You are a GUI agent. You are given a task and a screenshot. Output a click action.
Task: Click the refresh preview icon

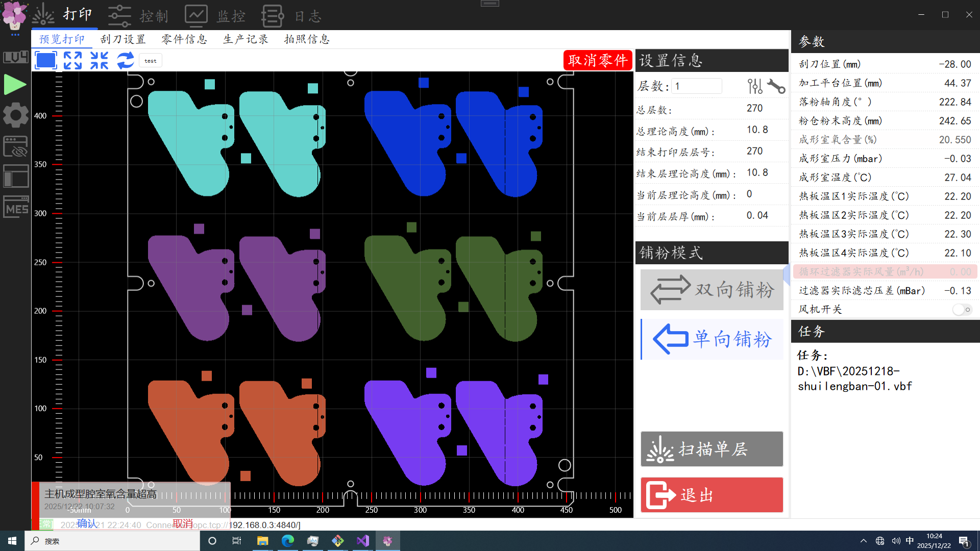pyautogui.click(x=126, y=60)
